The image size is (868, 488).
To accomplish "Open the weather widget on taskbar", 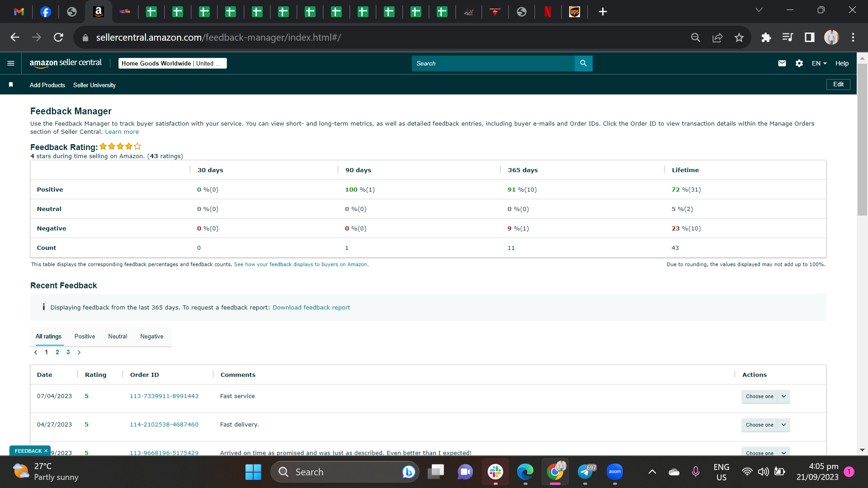I will pos(45,472).
